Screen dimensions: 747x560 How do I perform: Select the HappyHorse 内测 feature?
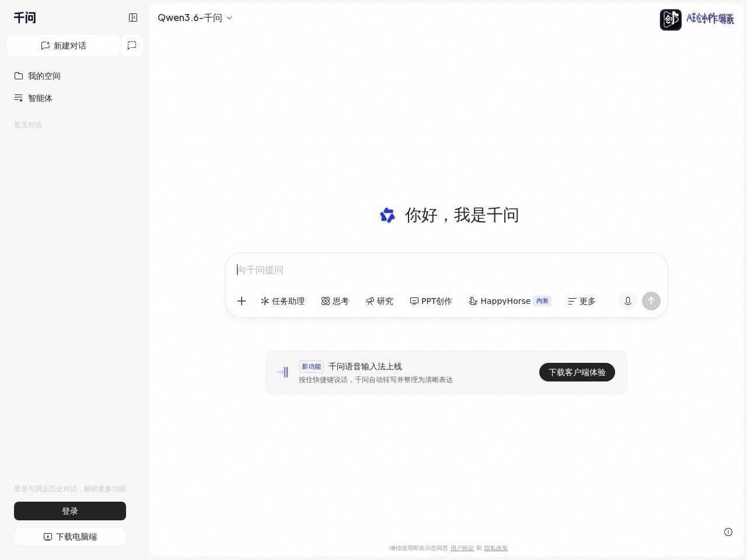pos(510,301)
